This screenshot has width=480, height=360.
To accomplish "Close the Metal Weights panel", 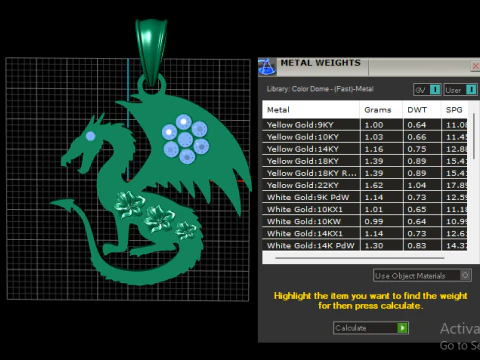I will (475, 66).
